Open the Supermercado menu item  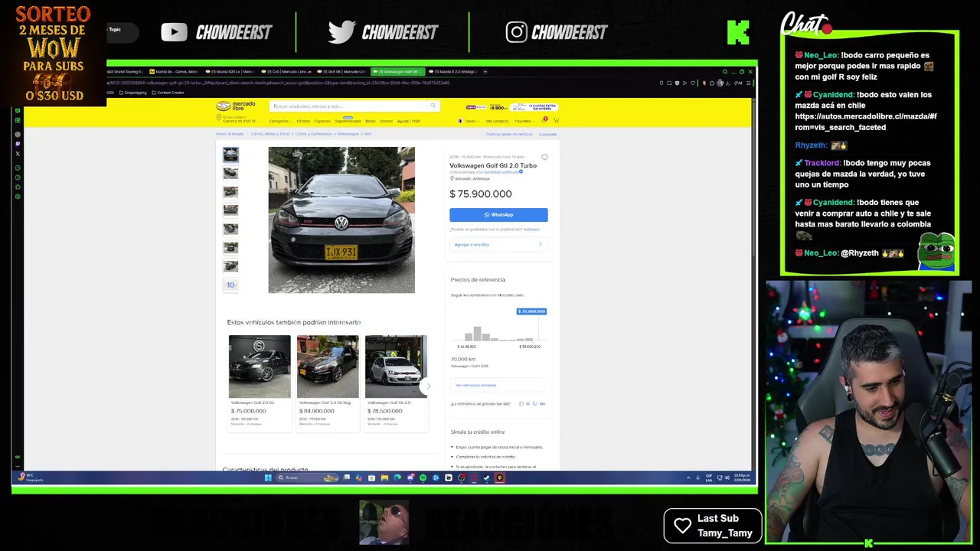348,121
